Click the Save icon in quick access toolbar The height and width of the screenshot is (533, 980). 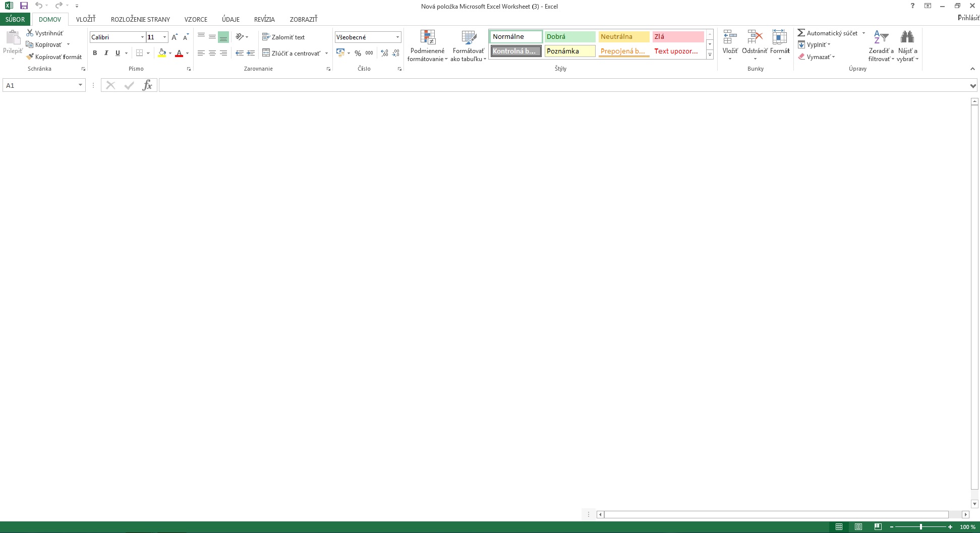(24, 6)
